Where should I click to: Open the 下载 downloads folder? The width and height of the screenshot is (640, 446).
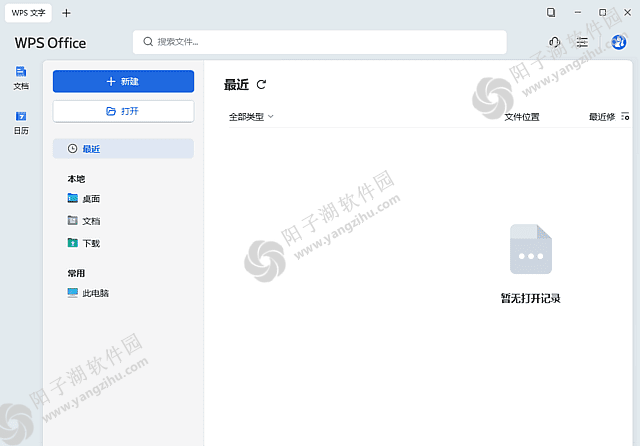(84, 243)
